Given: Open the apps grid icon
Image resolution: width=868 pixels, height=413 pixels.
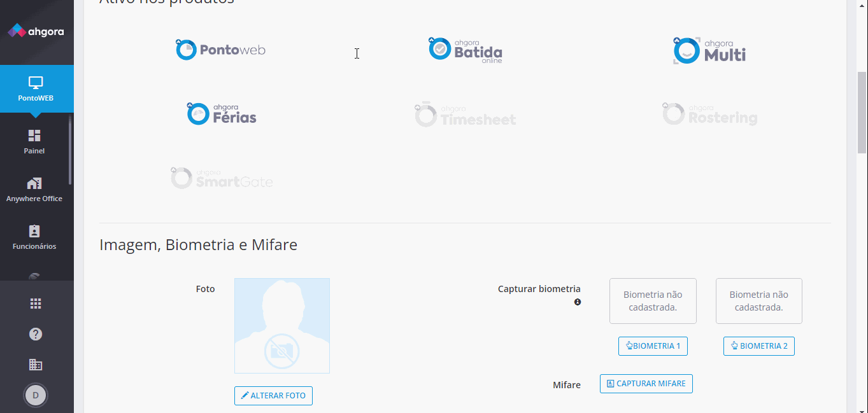Looking at the screenshot, I should pyautogui.click(x=36, y=304).
